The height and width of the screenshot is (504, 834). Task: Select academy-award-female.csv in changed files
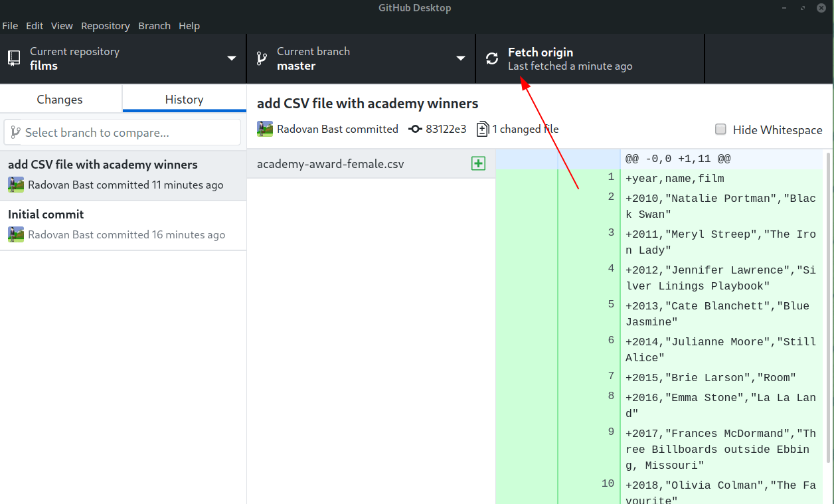click(x=371, y=163)
